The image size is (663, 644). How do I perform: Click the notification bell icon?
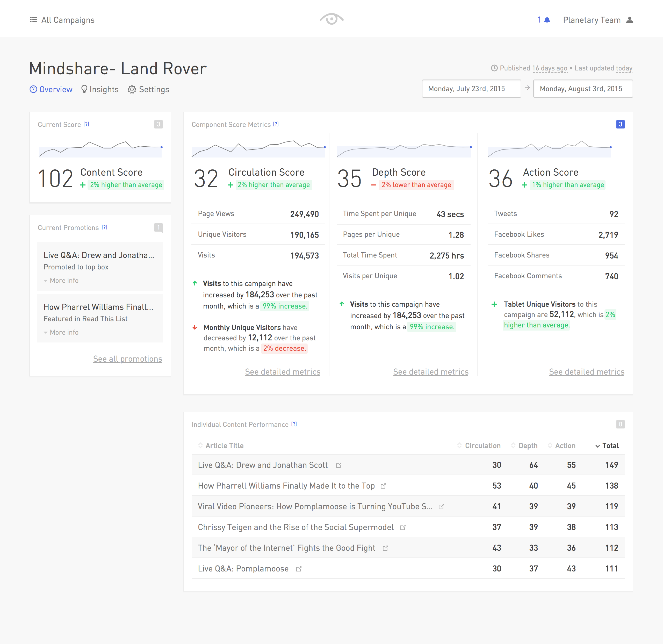click(x=547, y=20)
